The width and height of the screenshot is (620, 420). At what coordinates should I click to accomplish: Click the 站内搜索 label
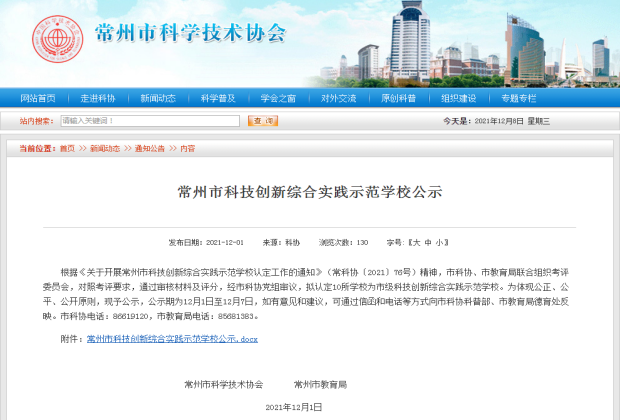36,121
